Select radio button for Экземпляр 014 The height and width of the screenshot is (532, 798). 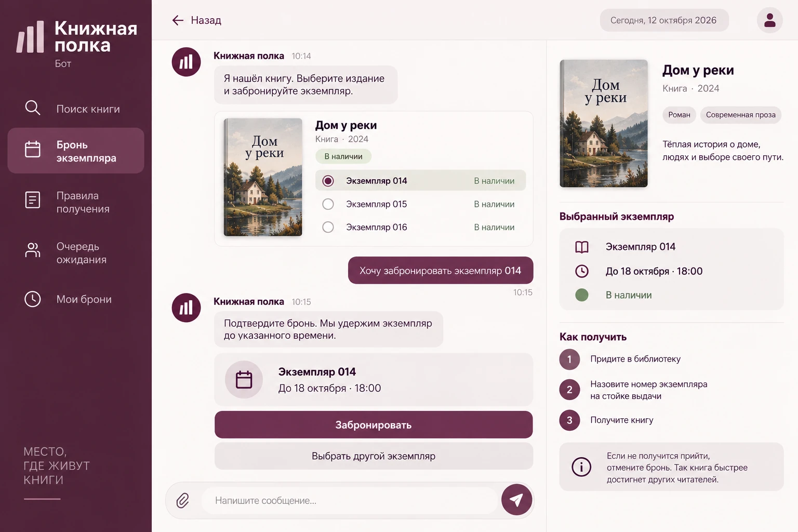coord(328,181)
